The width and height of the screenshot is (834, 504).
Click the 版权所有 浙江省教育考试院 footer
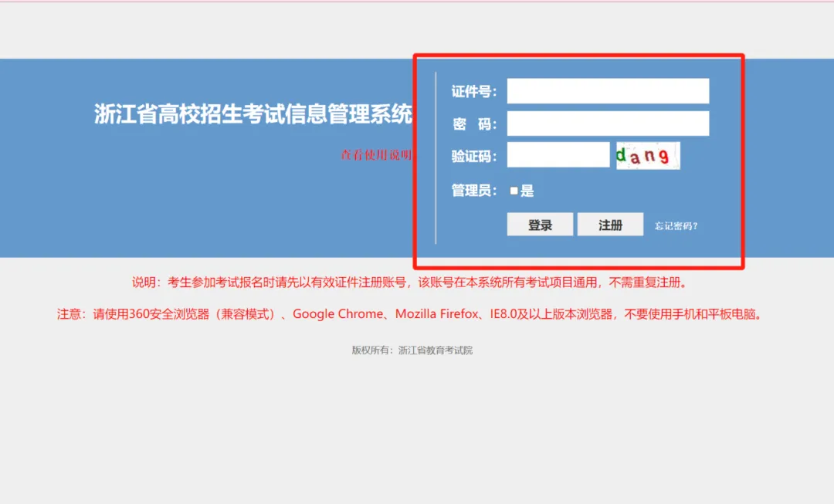[x=412, y=350]
